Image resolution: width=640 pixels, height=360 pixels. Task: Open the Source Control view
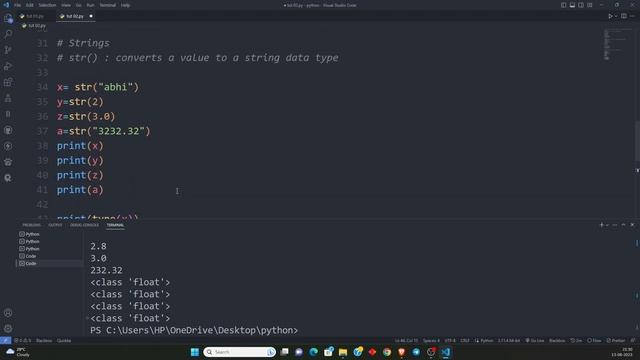pos(8,50)
